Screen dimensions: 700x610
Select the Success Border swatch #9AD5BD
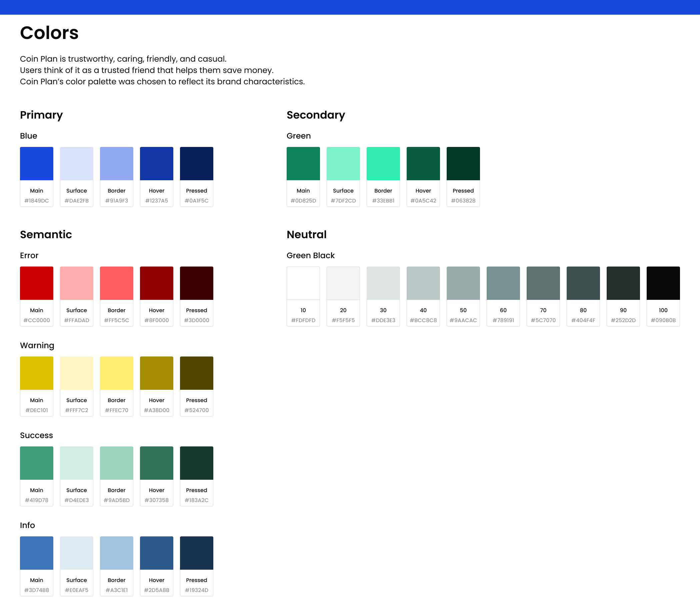tap(116, 463)
